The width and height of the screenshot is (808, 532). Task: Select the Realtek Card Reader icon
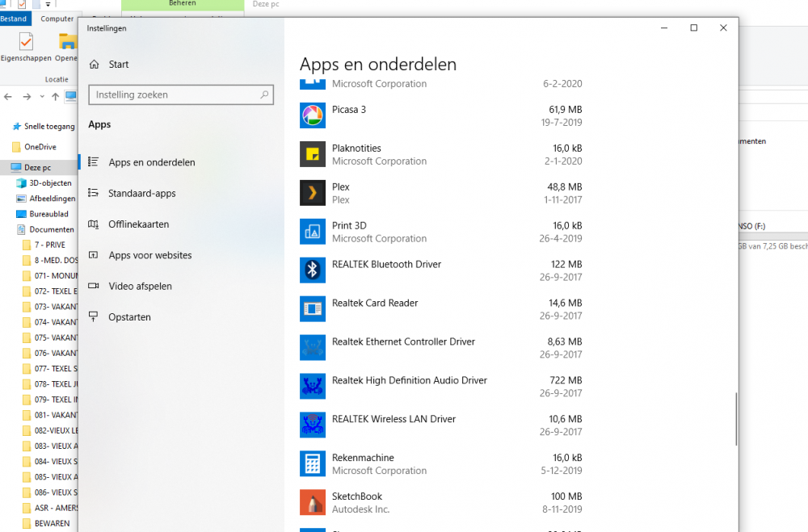(x=312, y=309)
